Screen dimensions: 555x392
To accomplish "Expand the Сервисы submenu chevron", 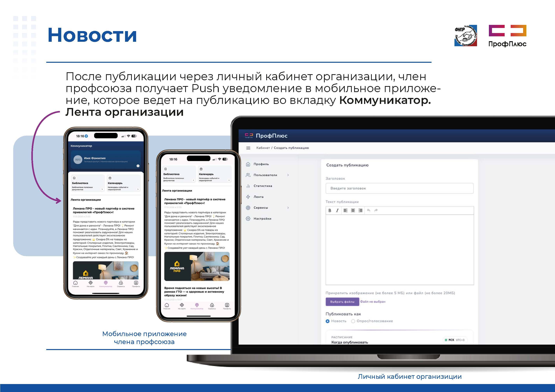I will pyautogui.click(x=288, y=208).
